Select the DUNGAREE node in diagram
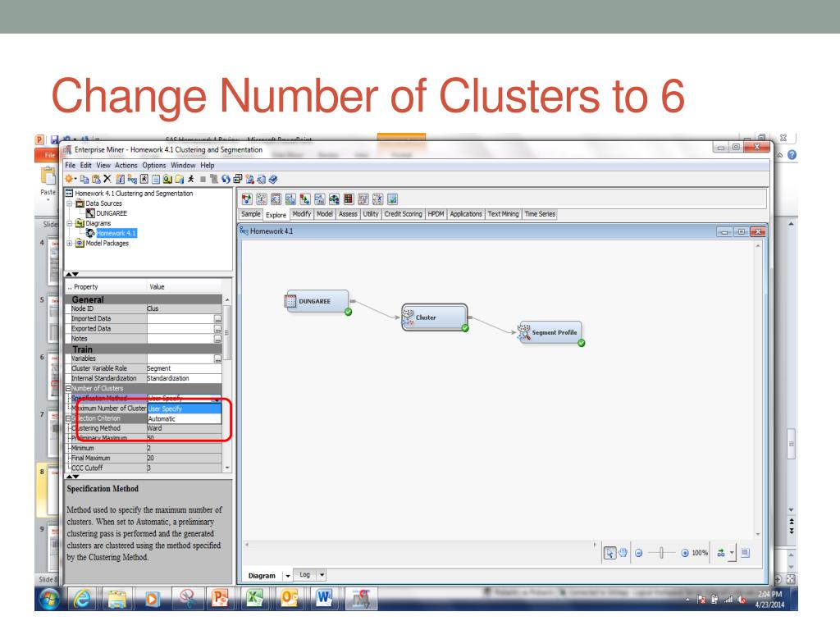The image size is (840, 630). 316,302
